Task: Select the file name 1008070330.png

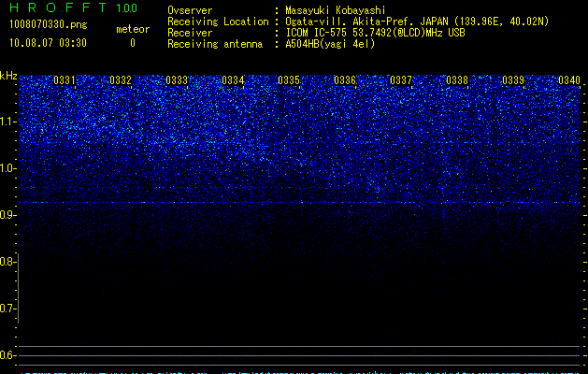Action: click(x=49, y=24)
